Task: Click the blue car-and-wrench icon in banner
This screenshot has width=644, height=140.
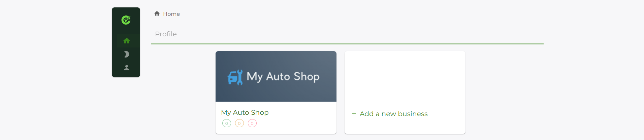Action: (235, 77)
